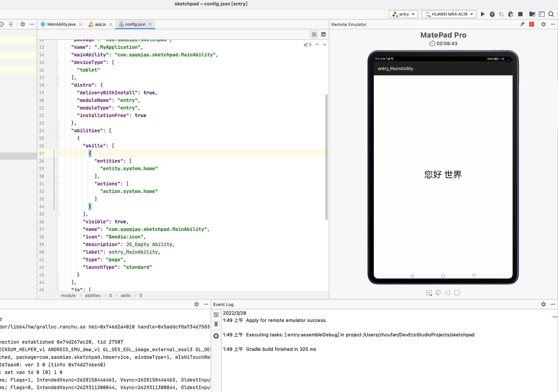This screenshot has width=558, height=392.
Task: Open Search Everywhere magnifier icon
Action: [x=551, y=14]
